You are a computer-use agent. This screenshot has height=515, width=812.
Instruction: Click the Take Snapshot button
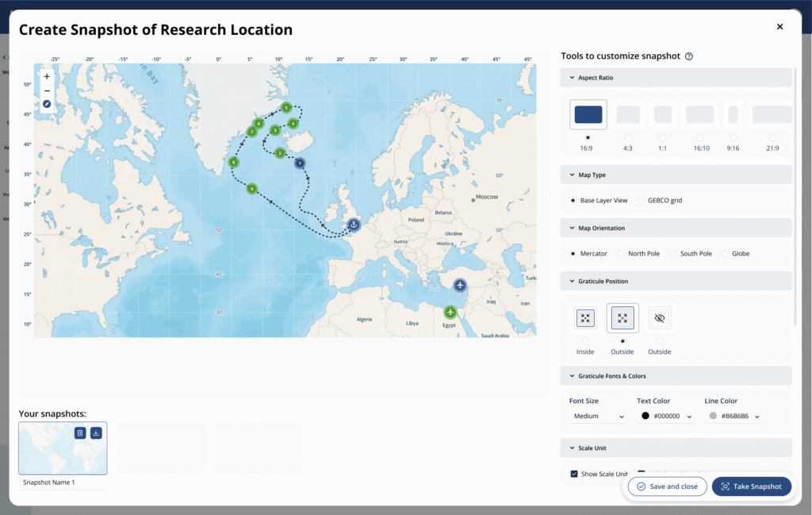coord(751,486)
